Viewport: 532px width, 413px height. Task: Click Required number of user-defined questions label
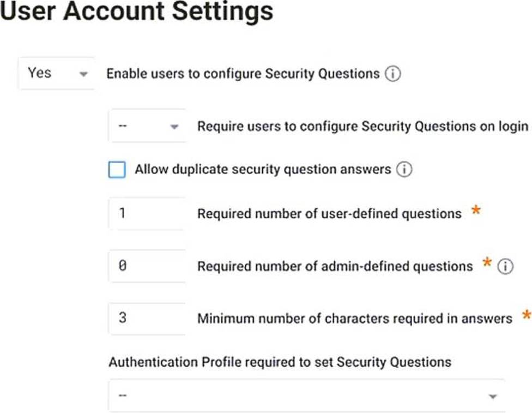click(x=329, y=214)
